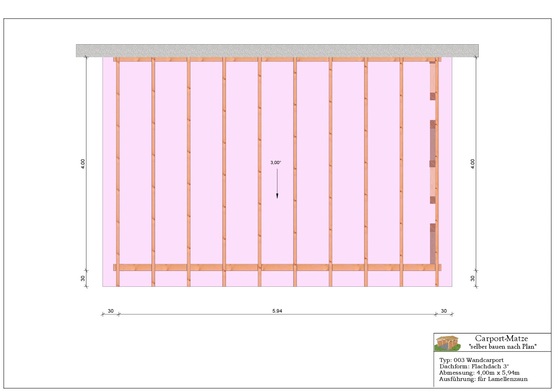Click the bottom-left 30 overhang dimension

110,311
